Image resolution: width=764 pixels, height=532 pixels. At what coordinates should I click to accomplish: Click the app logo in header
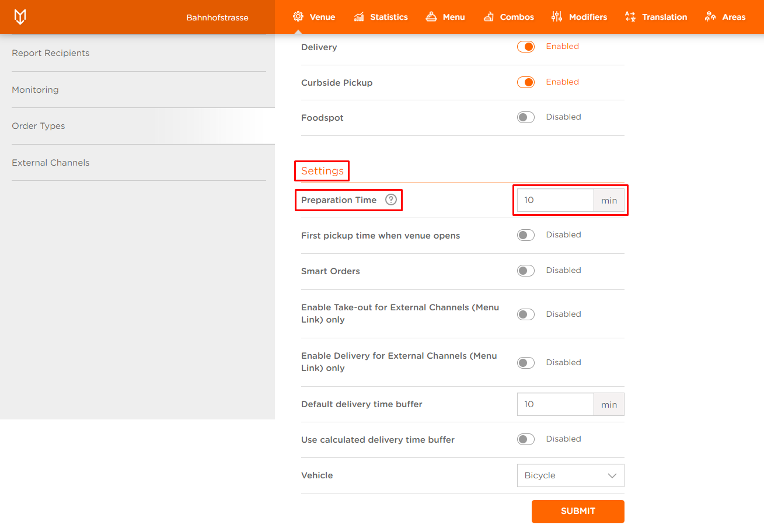tap(20, 17)
